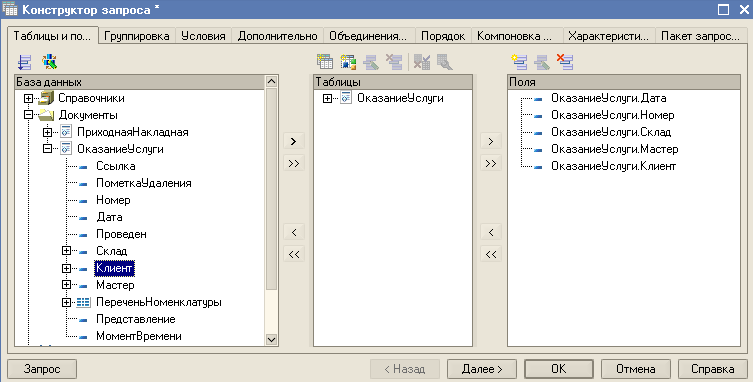The height and width of the screenshot is (382, 753).
Task: Click the sort database tree icon
Action: point(24,62)
